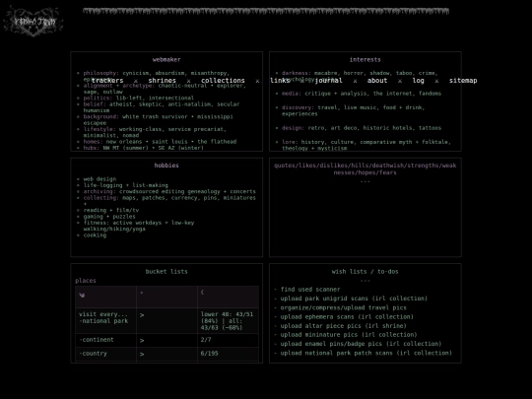Open the log nav link
Image resolution: width=532 pixels, height=399 pixels.
click(x=419, y=81)
